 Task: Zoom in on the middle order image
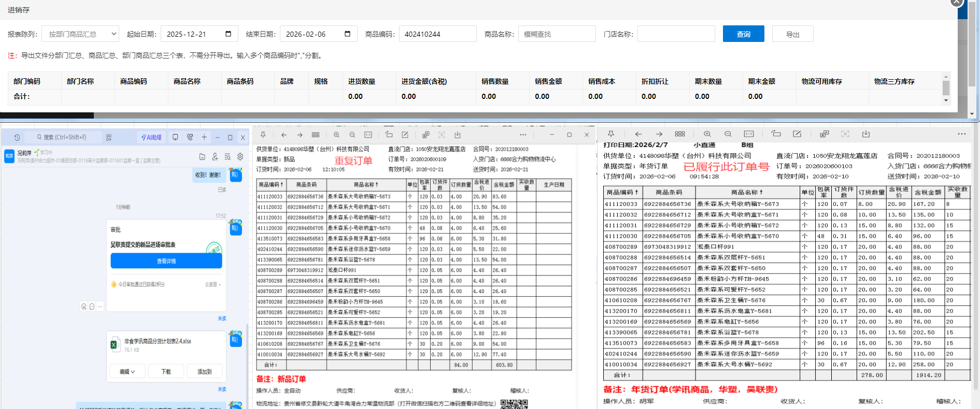coord(336,135)
